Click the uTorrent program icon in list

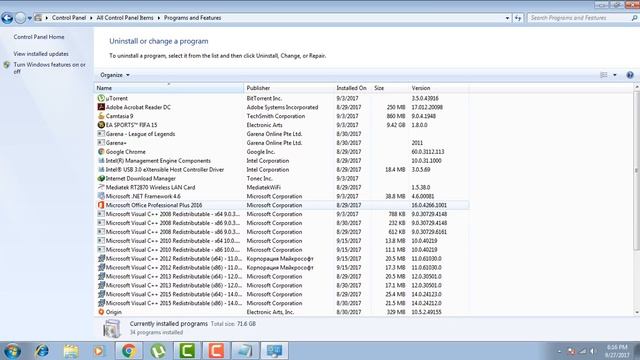(x=101, y=98)
